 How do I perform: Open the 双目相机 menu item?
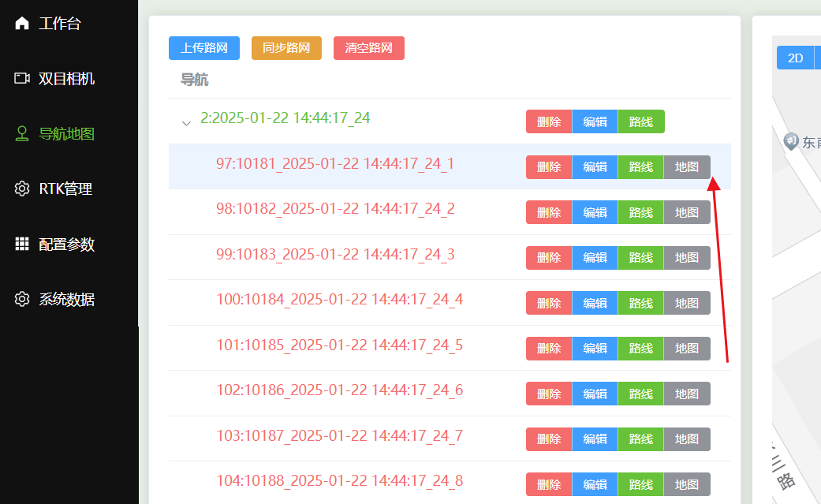pos(66,78)
